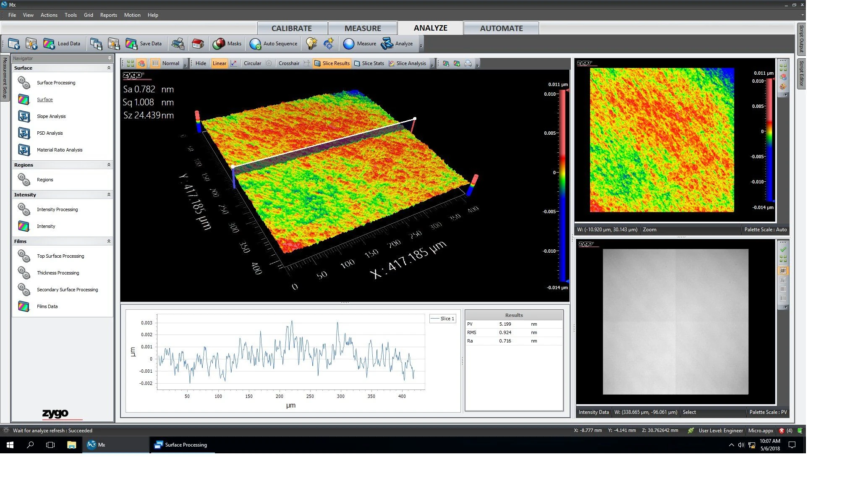
Task: Switch to the CALIBRATE tab
Action: pyautogui.click(x=292, y=28)
